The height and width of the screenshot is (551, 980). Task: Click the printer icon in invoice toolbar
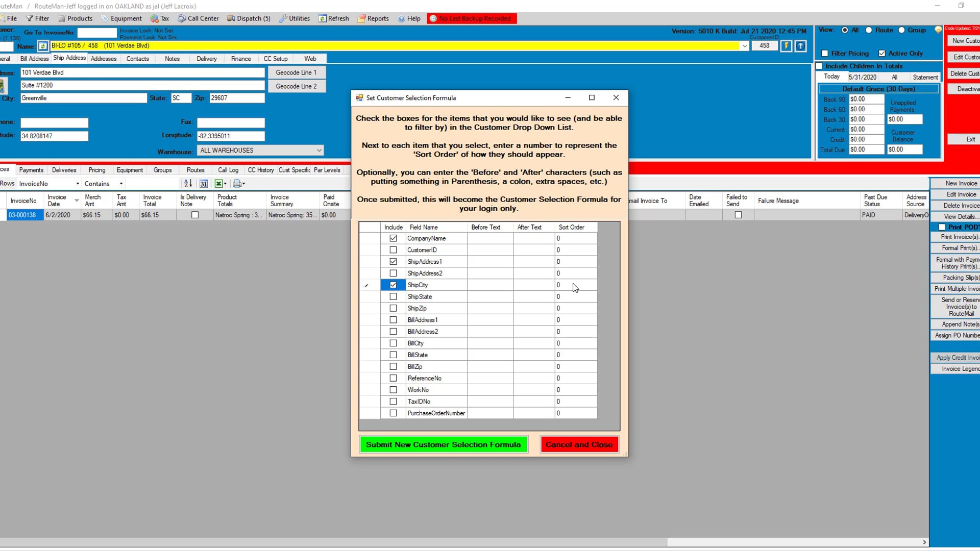tap(237, 184)
